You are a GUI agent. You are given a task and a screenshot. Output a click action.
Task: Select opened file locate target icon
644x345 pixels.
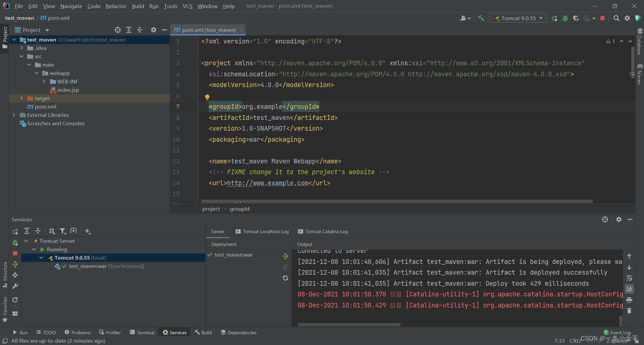118,30
